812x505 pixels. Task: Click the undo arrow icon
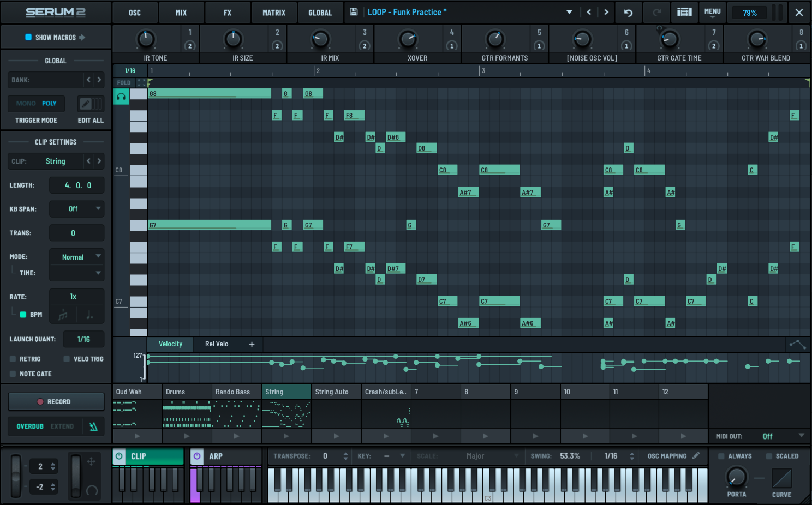pyautogui.click(x=628, y=13)
